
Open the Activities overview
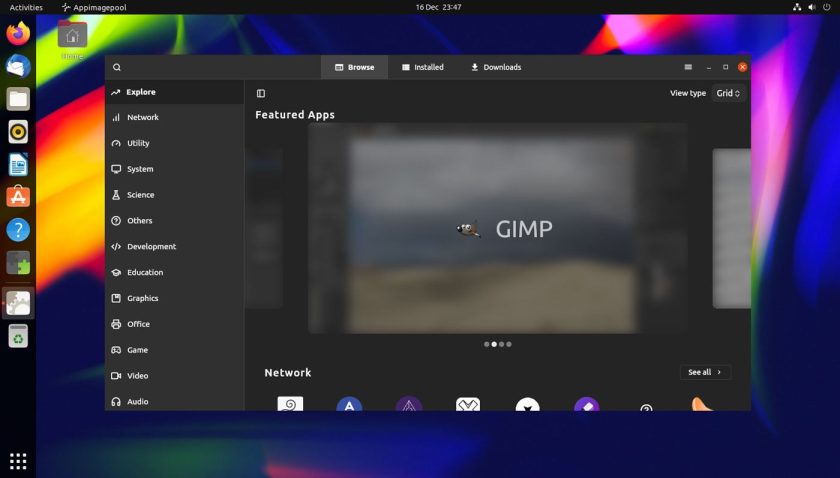pos(26,7)
